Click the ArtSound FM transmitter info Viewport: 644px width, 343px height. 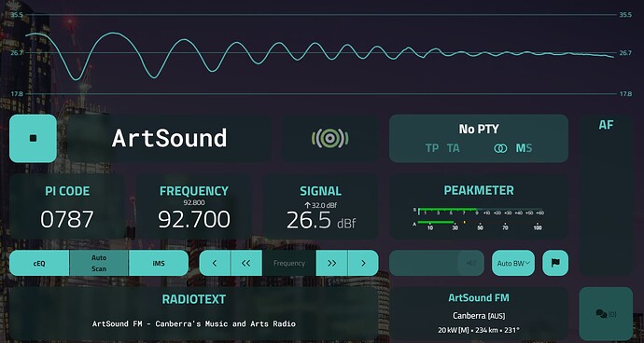tap(479, 314)
